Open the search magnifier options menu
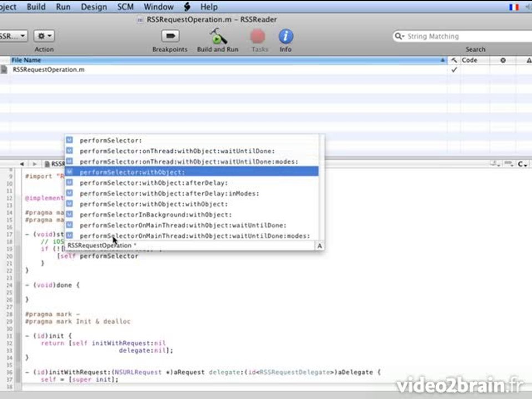This screenshot has width=532, height=399. (400, 37)
